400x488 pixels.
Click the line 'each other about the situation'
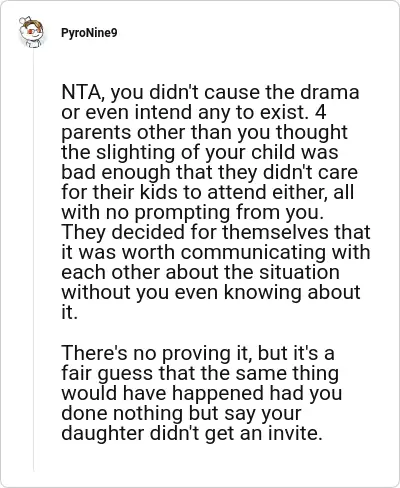tap(200, 272)
